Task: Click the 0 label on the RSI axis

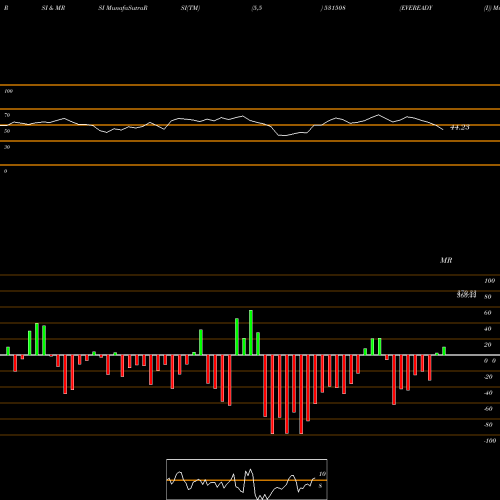Action: [x=5, y=171]
